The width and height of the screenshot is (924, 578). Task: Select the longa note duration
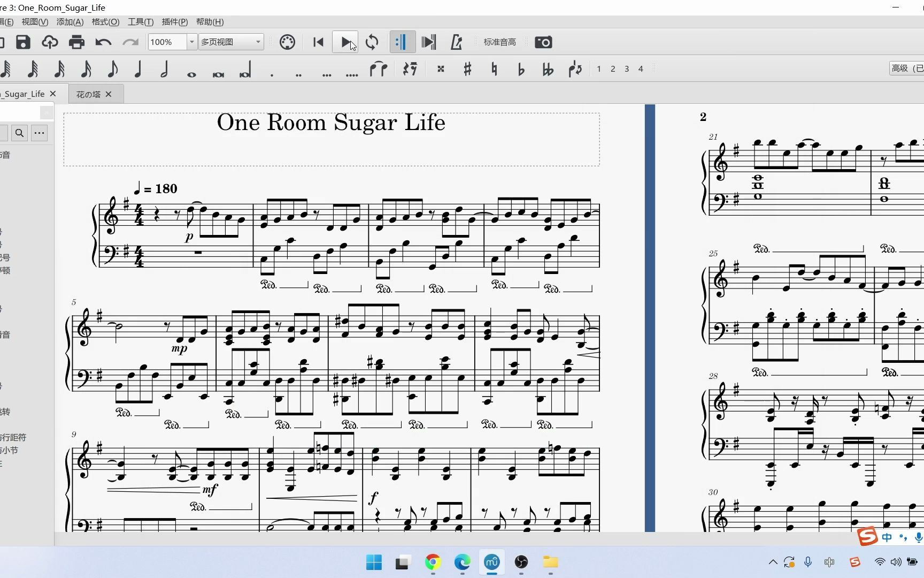pos(245,70)
